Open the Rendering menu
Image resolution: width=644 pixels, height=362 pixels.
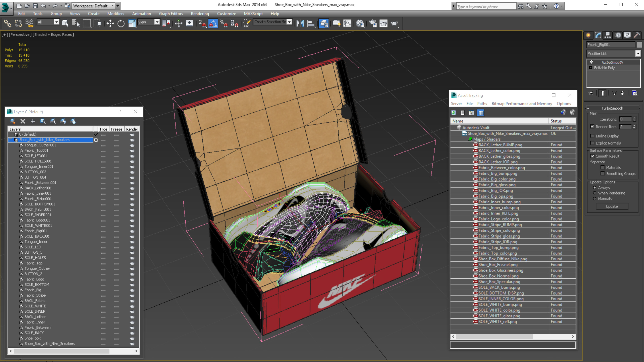(200, 14)
